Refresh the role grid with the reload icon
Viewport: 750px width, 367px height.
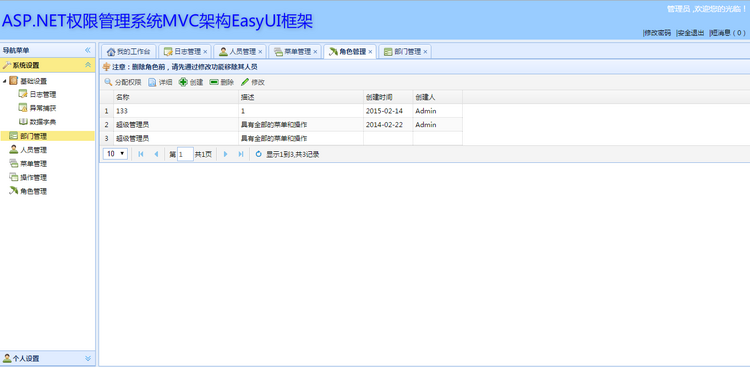(x=259, y=154)
